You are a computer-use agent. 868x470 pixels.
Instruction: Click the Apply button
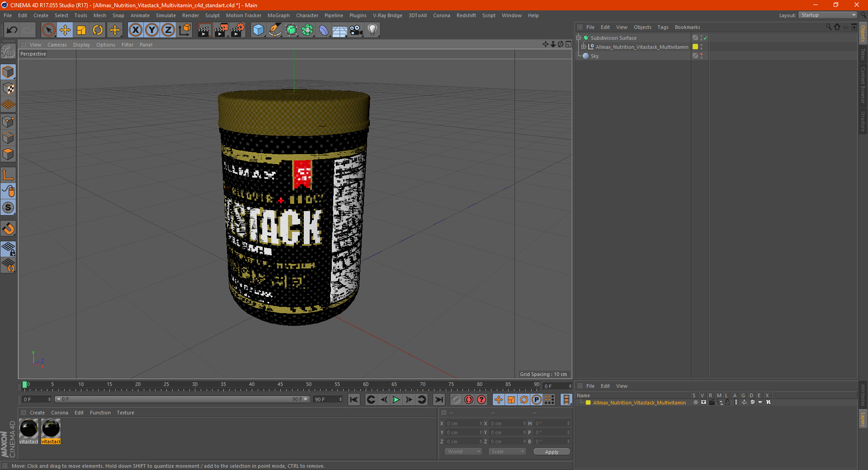[x=552, y=452]
